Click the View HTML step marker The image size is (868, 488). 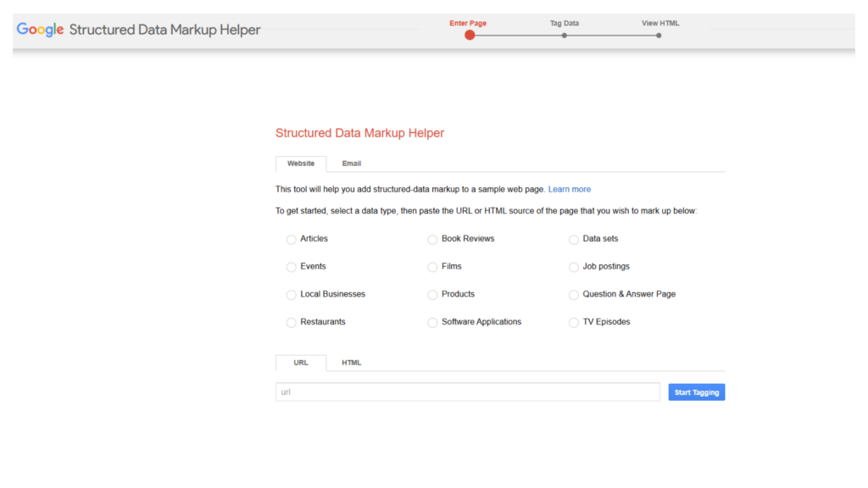658,36
